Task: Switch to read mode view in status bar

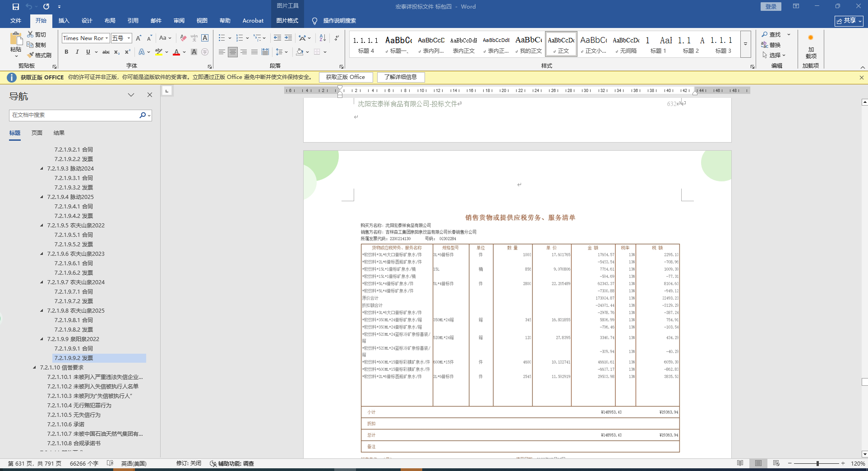Action: 740,463
